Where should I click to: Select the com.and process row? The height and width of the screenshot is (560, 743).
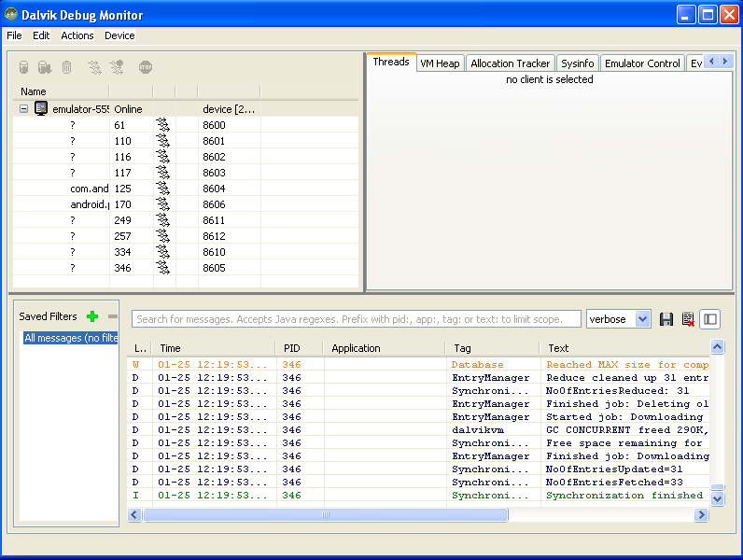pos(186,189)
